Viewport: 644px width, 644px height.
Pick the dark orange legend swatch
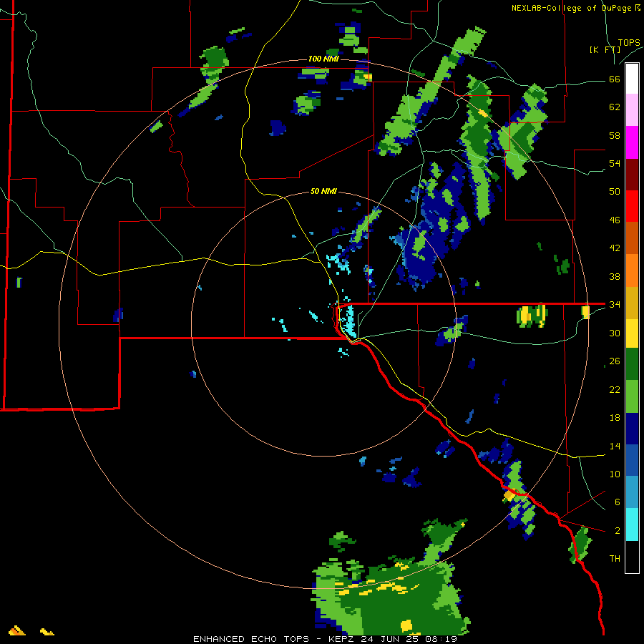point(632,238)
